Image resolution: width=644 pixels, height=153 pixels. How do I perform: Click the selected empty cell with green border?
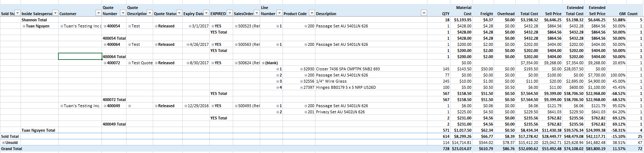[80, 56]
